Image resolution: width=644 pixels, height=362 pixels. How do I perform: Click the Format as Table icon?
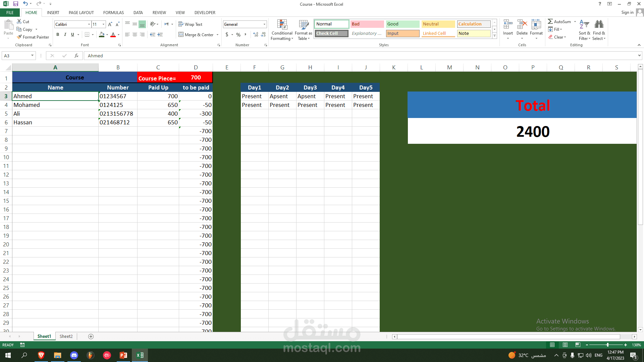[x=304, y=25]
